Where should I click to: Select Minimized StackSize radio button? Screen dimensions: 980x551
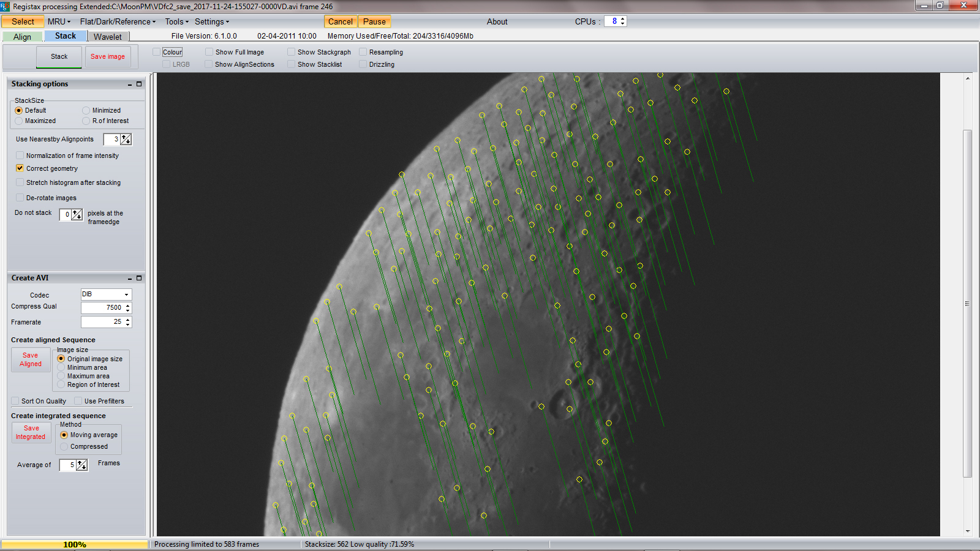86,111
